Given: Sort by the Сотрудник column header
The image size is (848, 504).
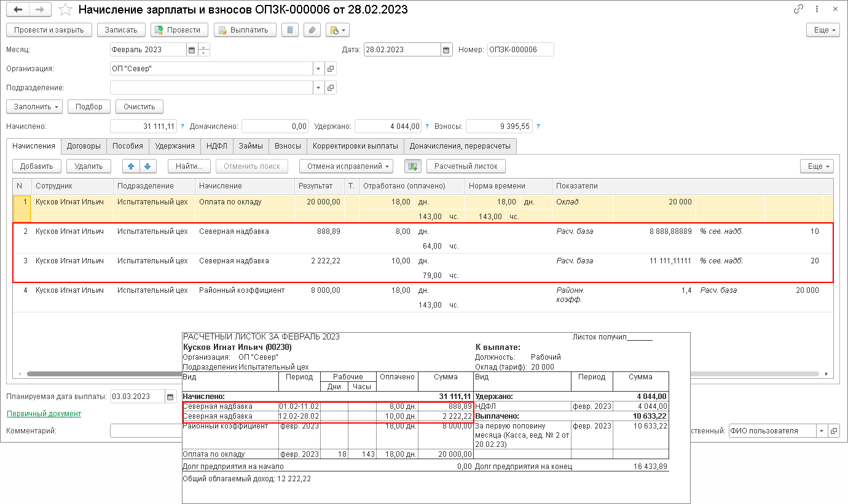Looking at the screenshot, I should tap(73, 186).
